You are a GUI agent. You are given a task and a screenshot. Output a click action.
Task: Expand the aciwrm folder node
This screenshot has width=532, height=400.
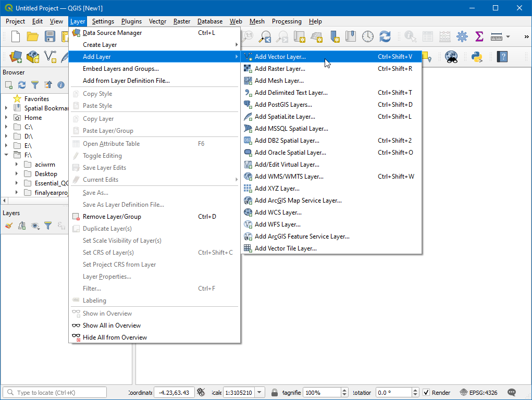pyautogui.click(x=16, y=165)
